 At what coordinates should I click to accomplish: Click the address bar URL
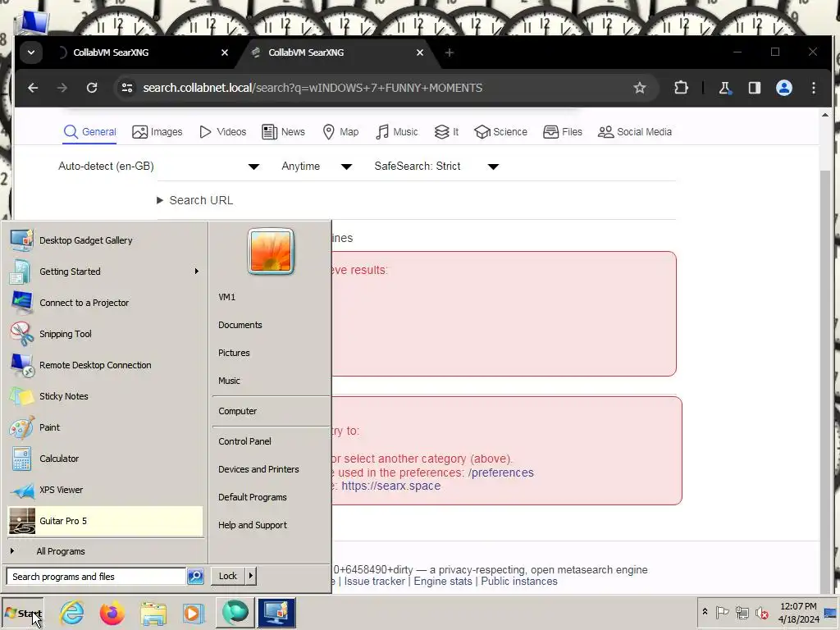(313, 88)
